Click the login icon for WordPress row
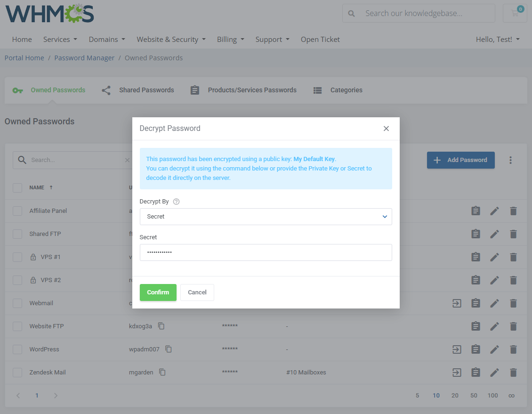This screenshot has height=414, width=532. coord(456,349)
